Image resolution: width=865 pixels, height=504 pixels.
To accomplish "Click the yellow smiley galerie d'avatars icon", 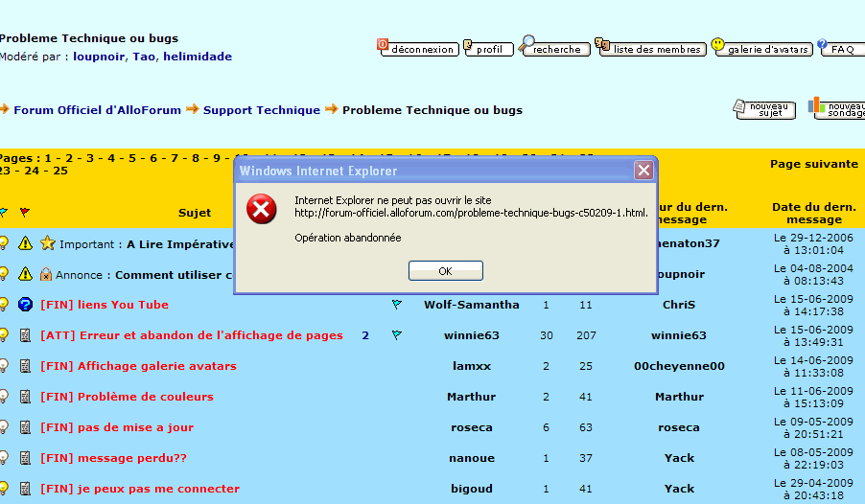I will click(717, 46).
